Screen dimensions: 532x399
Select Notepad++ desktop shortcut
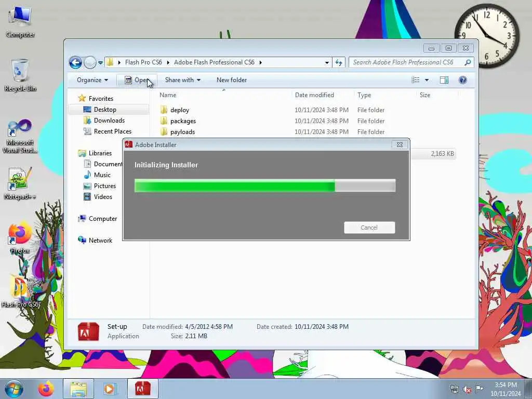pos(20,183)
